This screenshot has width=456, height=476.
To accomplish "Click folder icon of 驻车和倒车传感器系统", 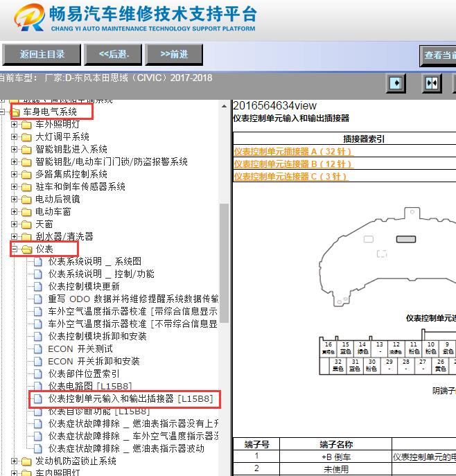I will point(26,187).
